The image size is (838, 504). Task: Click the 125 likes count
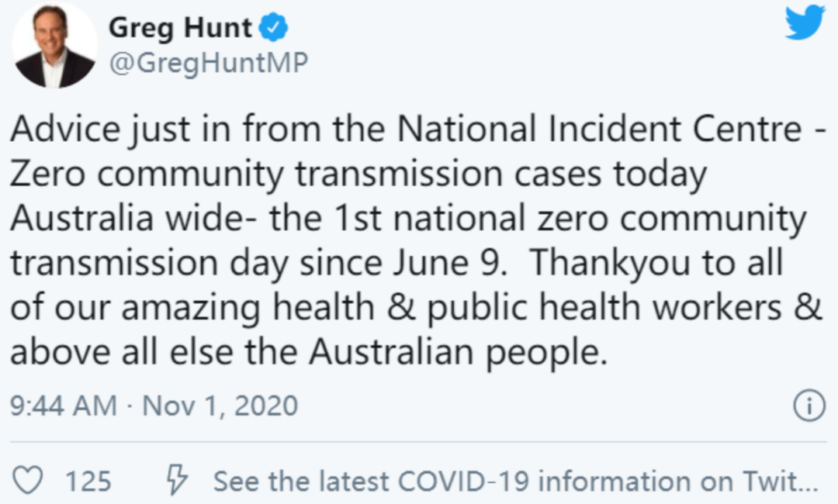coord(88,481)
